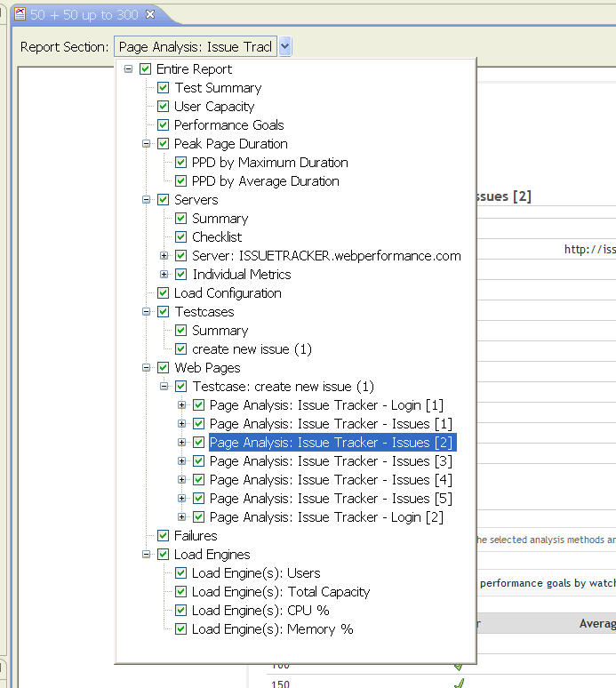This screenshot has width=616, height=688.
Task: Expand the highlighted Issues [2] node
Action: click(x=181, y=443)
